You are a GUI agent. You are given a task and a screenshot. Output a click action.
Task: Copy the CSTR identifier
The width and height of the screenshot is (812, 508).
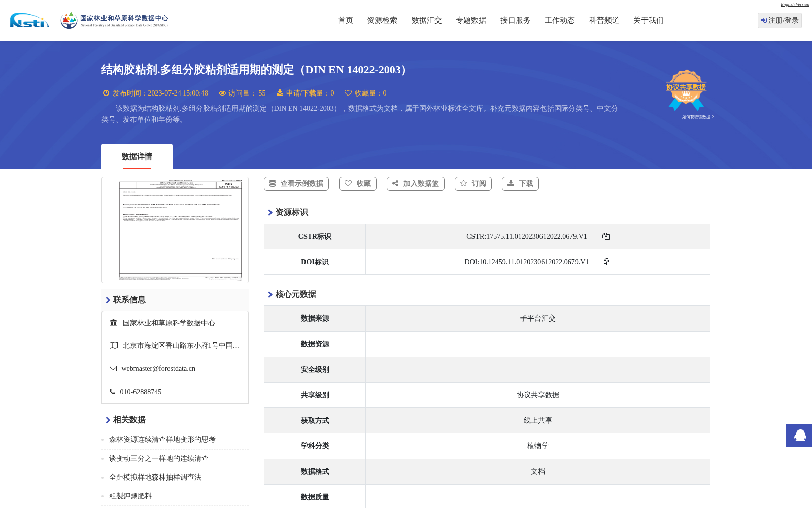coord(606,236)
